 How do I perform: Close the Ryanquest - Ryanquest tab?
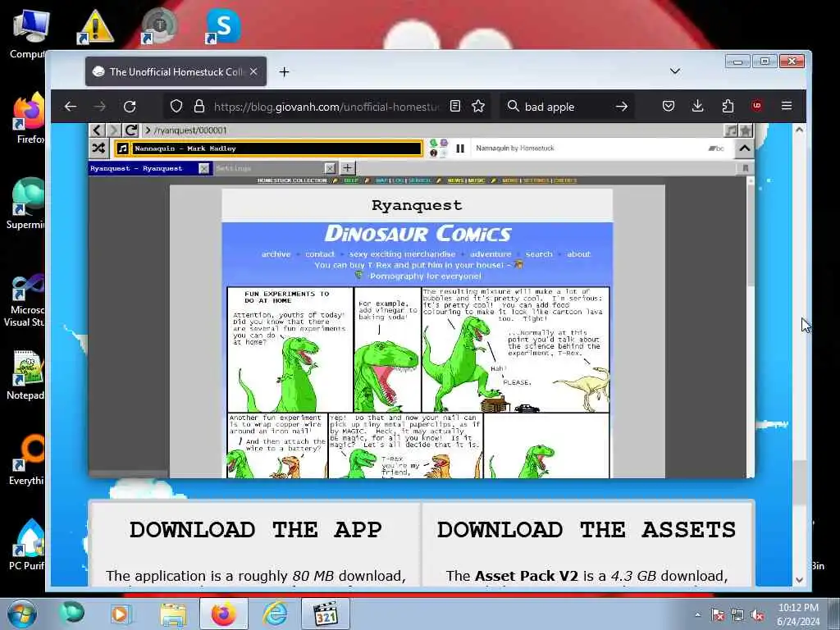pyautogui.click(x=203, y=168)
